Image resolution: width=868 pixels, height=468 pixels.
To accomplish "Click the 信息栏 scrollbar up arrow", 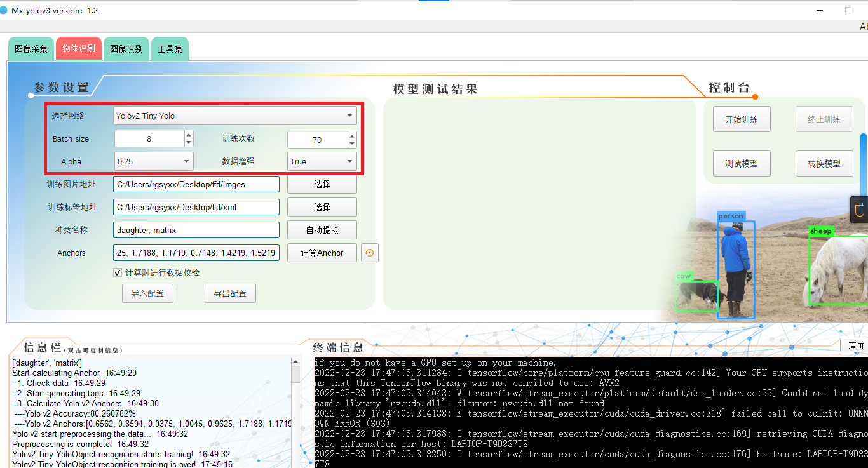I will [295, 361].
